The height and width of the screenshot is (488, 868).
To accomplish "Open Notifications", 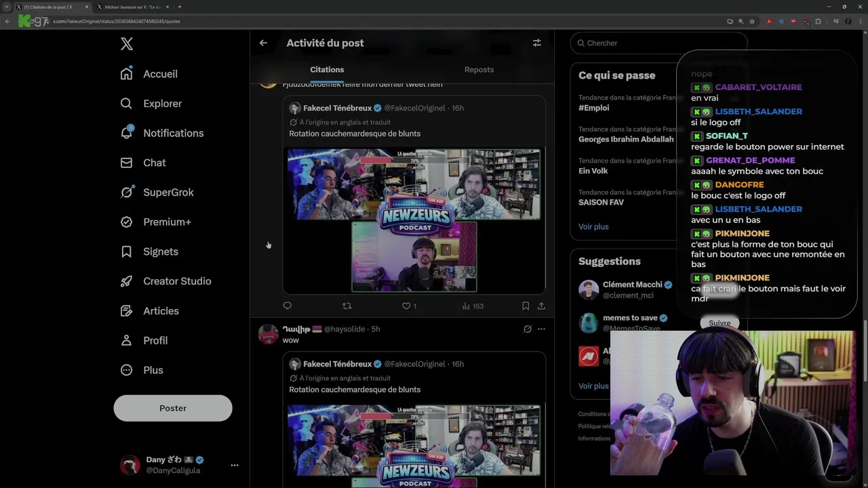I will pyautogui.click(x=162, y=133).
